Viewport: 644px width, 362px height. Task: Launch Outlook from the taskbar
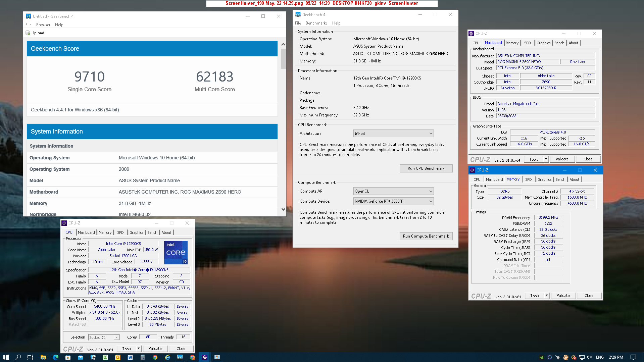118,357
